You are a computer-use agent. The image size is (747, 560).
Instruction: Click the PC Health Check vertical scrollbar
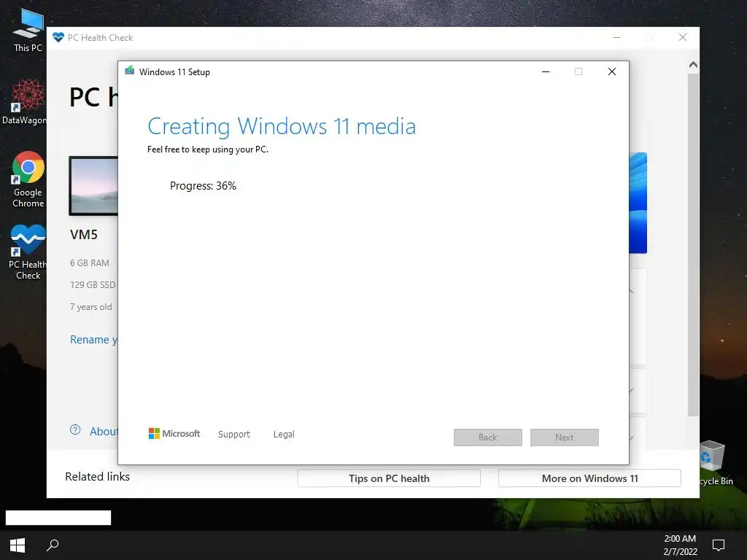point(693,244)
